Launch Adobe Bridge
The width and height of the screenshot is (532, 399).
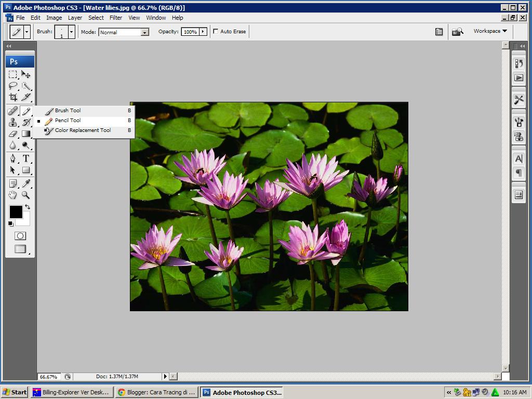point(457,32)
